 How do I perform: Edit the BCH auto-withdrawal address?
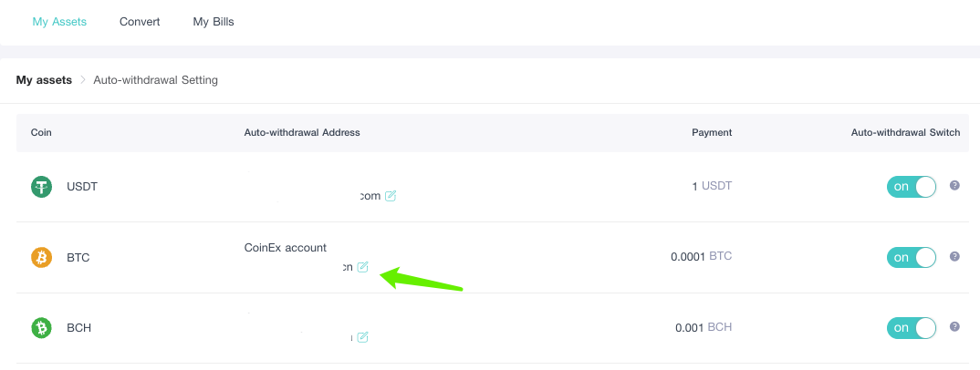(x=362, y=337)
